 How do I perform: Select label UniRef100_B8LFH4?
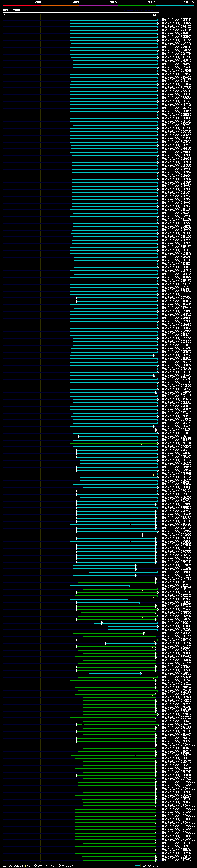pos(176,94)
